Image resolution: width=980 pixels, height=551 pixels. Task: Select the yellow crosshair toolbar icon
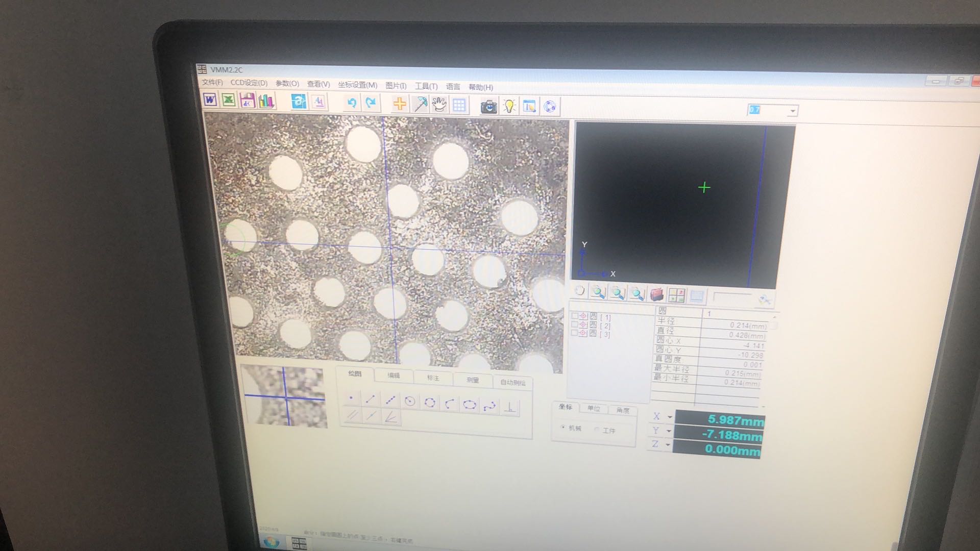tap(400, 104)
